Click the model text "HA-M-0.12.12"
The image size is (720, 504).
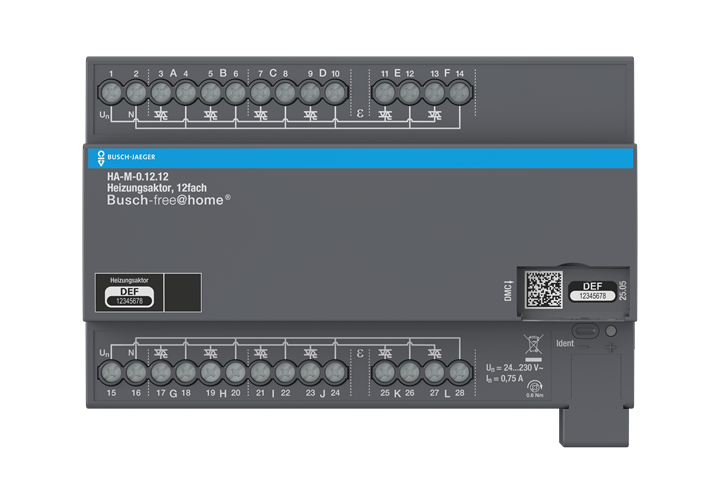[138, 177]
